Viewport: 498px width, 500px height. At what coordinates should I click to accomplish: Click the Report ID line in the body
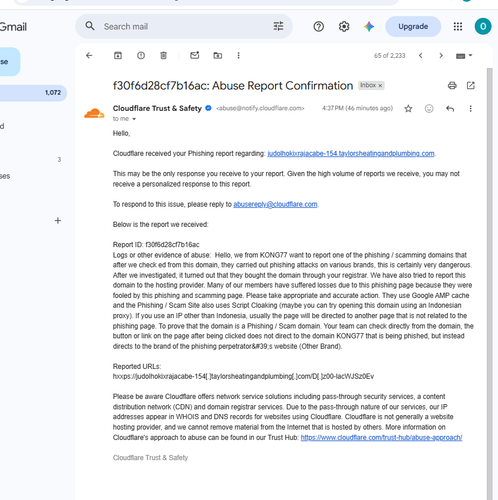click(156, 245)
